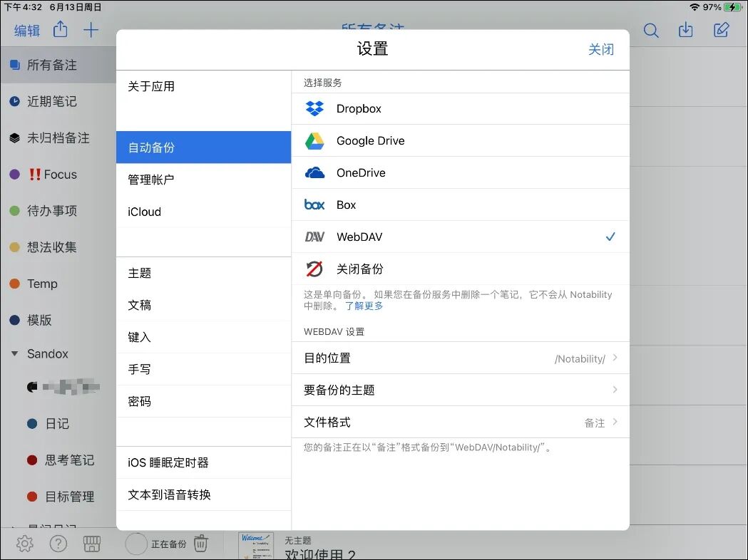Choose Dropbox as backup service

tap(461, 109)
